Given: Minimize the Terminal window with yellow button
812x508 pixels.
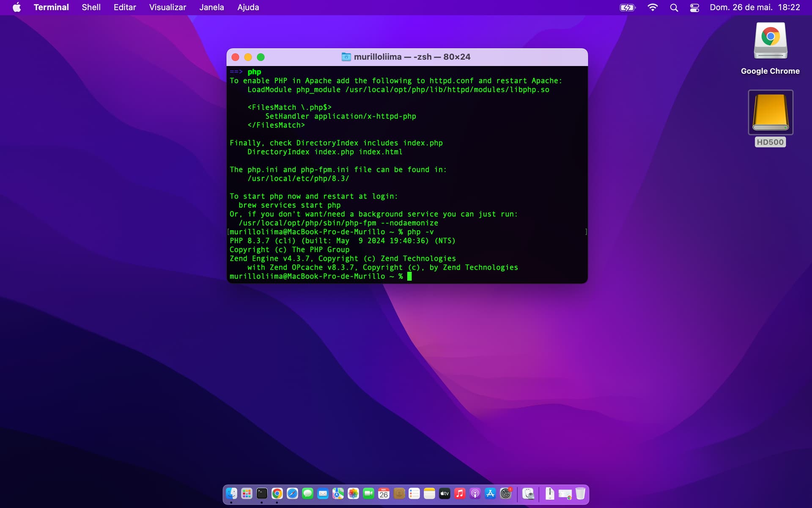Looking at the screenshot, I should (248, 57).
